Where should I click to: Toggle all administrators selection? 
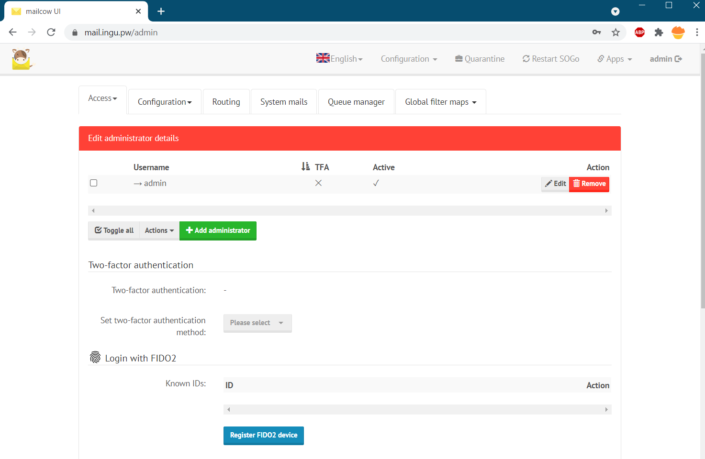pos(113,230)
